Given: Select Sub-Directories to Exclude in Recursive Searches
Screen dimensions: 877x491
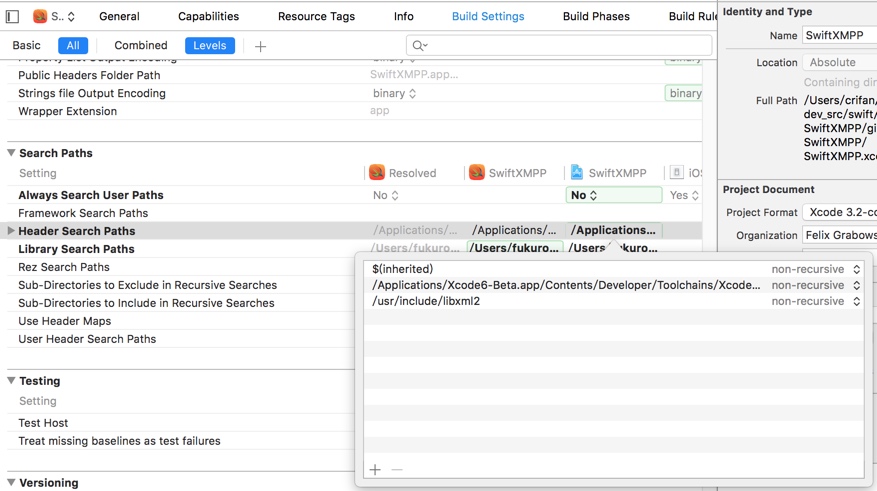Looking at the screenshot, I should (x=147, y=285).
